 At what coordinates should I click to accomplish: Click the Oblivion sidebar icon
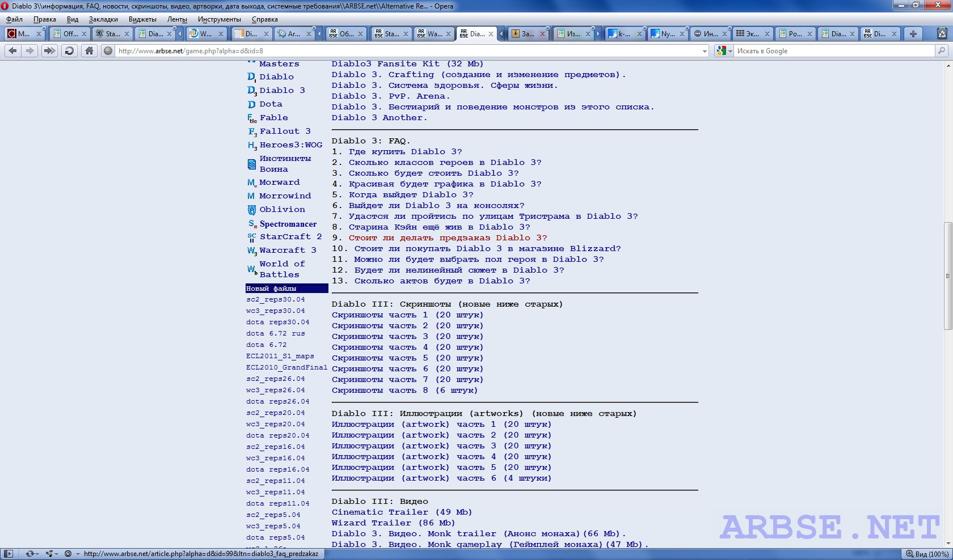[252, 210]
